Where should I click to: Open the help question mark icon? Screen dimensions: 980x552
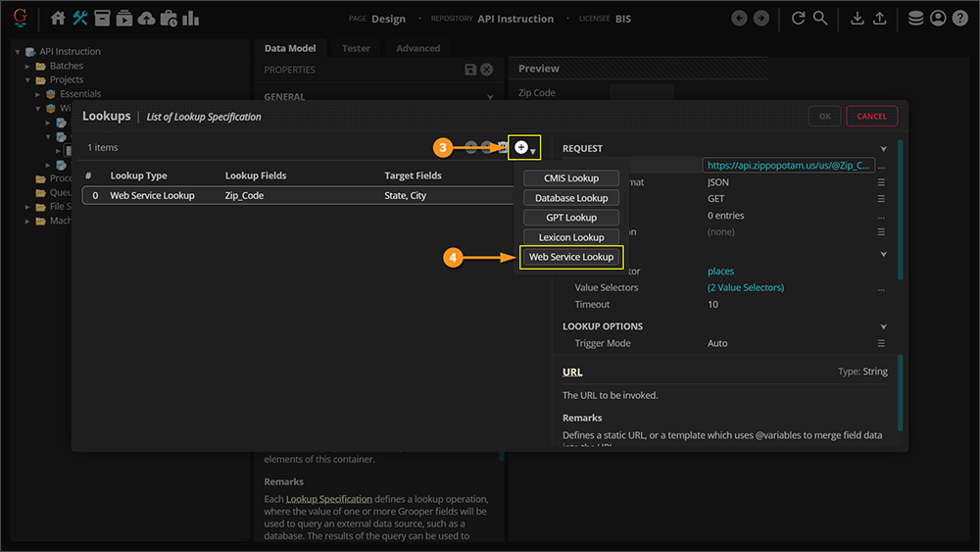tap(959, 19)
